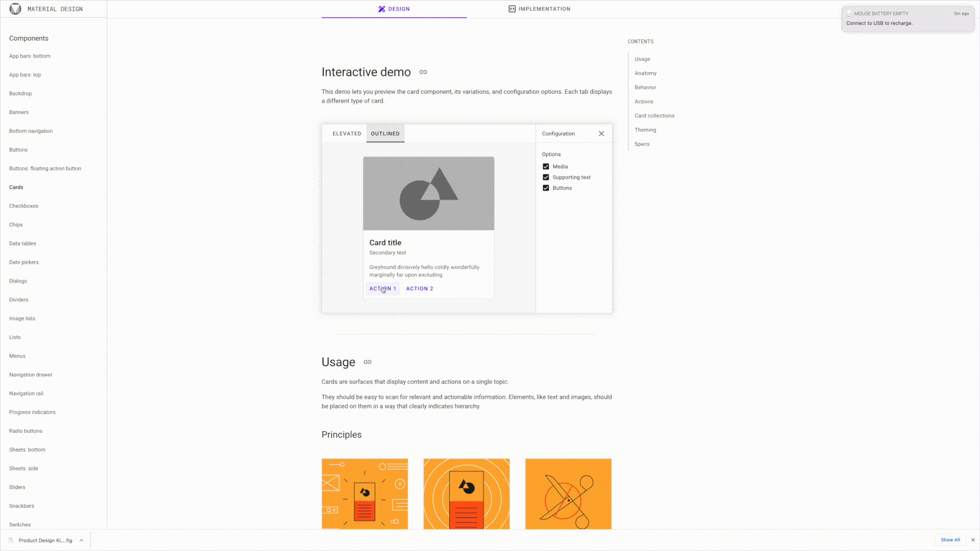Jump to Specs in the contents list

tap(642, 144)
